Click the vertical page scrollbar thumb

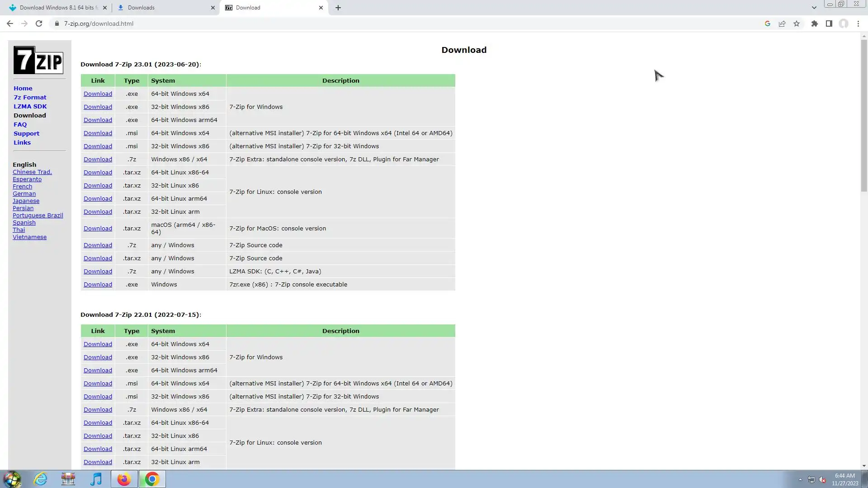(x=864, y=115)
